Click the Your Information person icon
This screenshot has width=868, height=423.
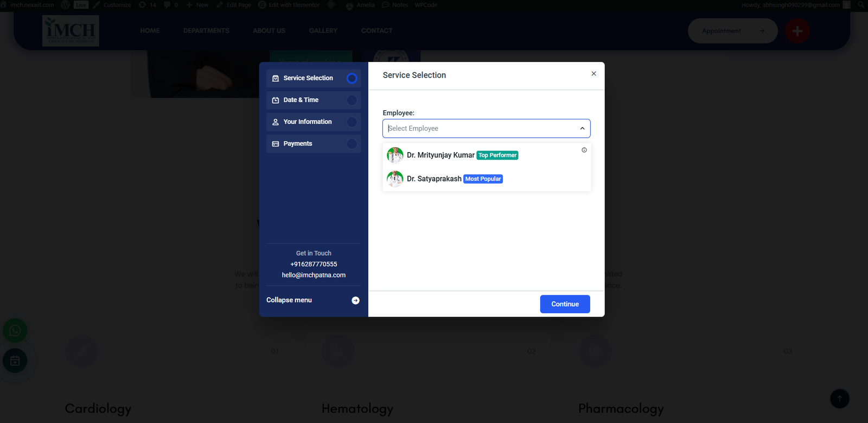(276, 122)
